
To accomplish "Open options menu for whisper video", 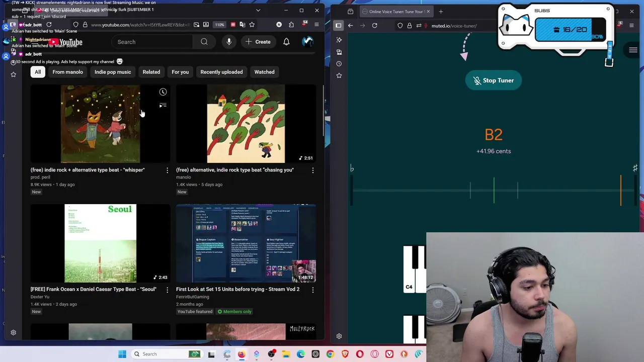I will [x=167, y=170].
